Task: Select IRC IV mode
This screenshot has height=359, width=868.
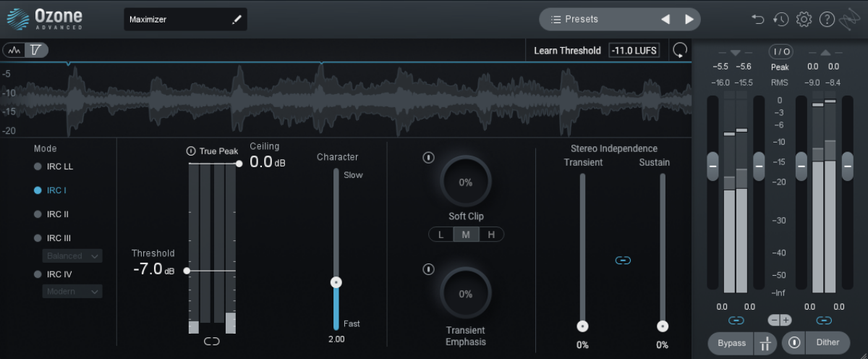Action: [x=52, y=274]
